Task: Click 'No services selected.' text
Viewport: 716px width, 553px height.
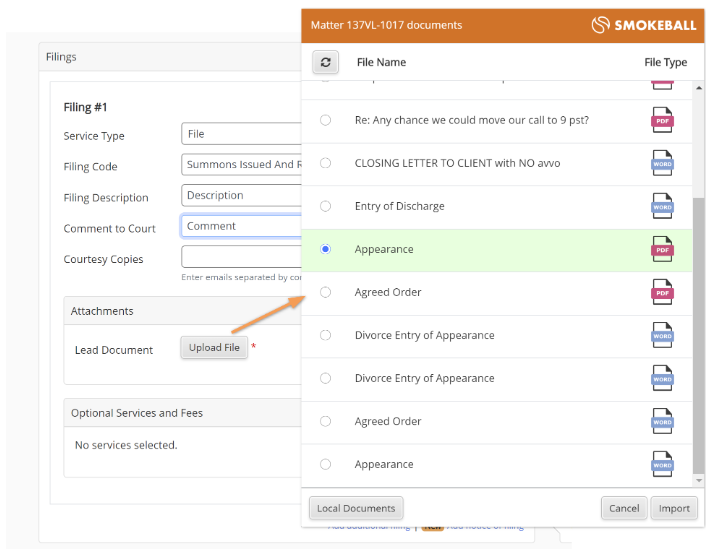Action: tap(126, 445)
